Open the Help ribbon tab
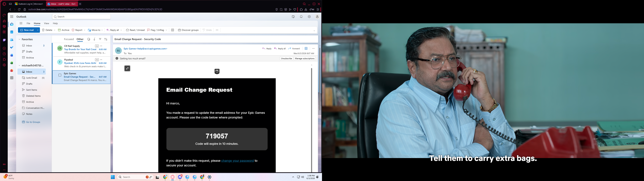 pyautogui.click(x=55, y=23)
